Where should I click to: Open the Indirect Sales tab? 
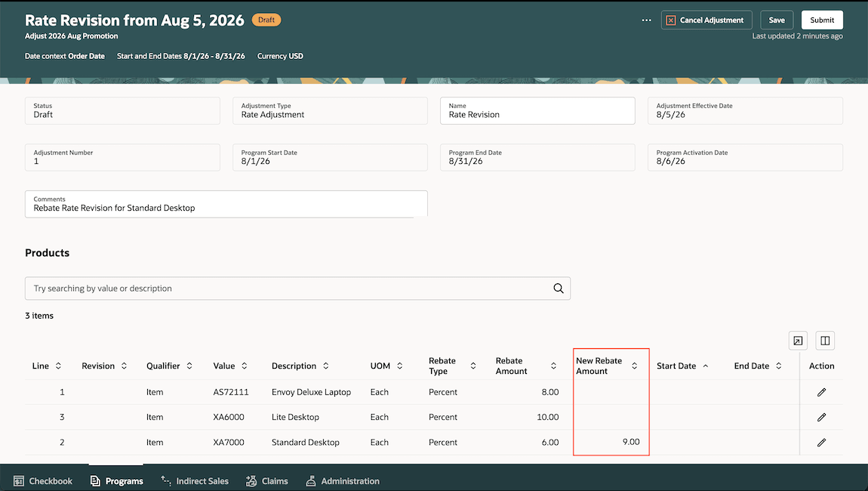tap(194, 481)
